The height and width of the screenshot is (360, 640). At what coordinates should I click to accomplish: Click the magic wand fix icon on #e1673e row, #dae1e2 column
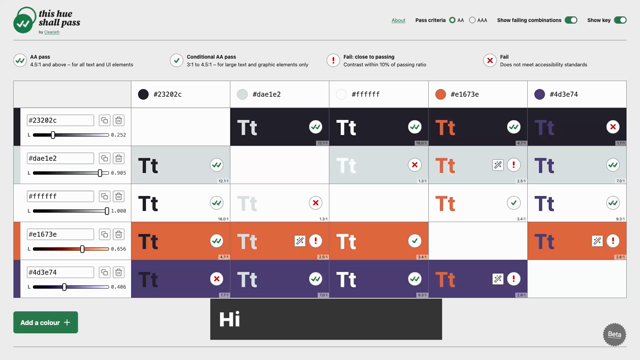pos(300,241)
